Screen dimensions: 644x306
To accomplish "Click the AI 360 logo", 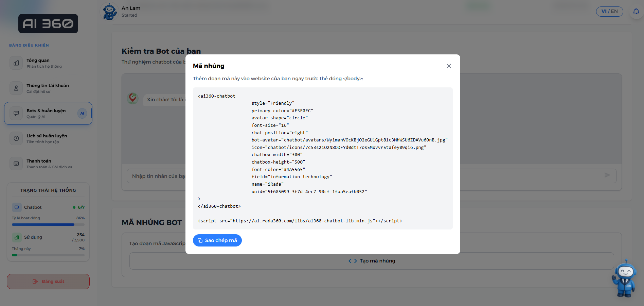I will click(x=48, y=24).
